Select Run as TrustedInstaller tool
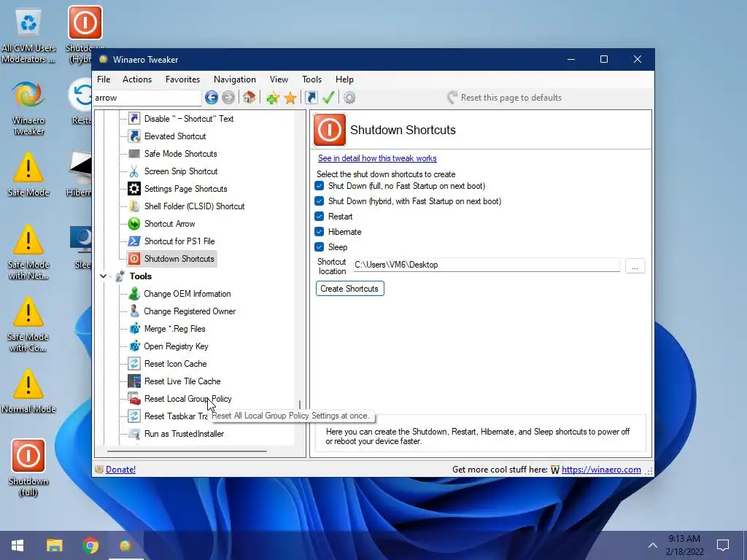Image resolution: width=747 pixels, height=560 pixels. click(184, 434)
